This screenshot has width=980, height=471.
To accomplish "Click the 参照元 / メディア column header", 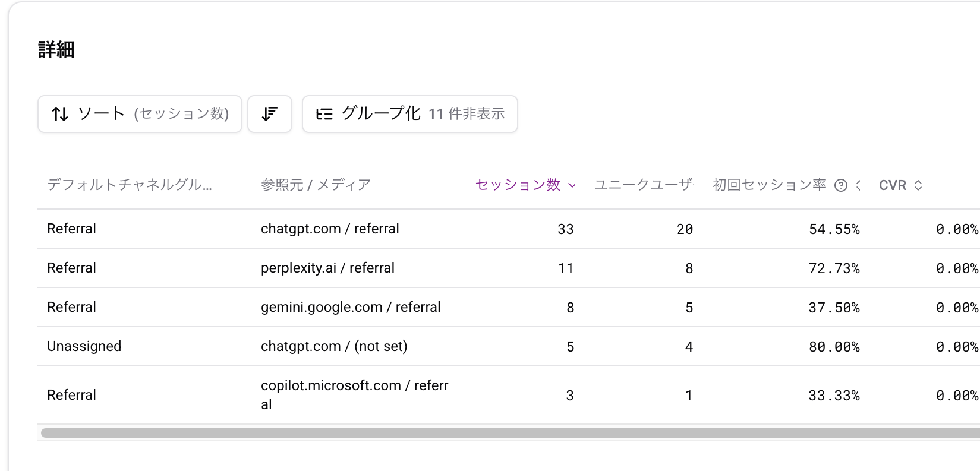I will (316, 185).
